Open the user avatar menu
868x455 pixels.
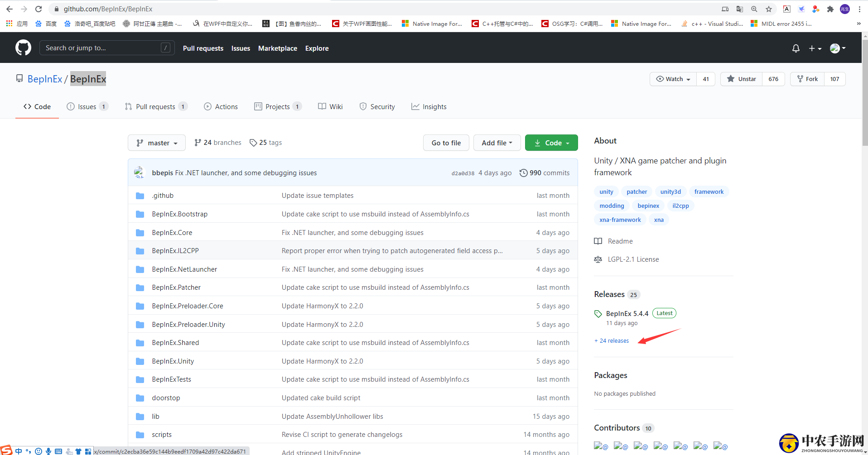[838, 48]
